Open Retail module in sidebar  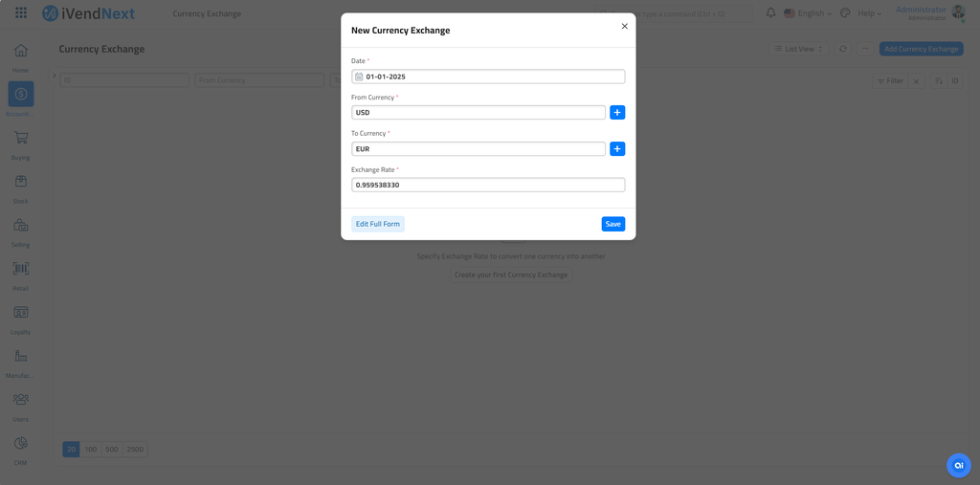coord(21,276)
